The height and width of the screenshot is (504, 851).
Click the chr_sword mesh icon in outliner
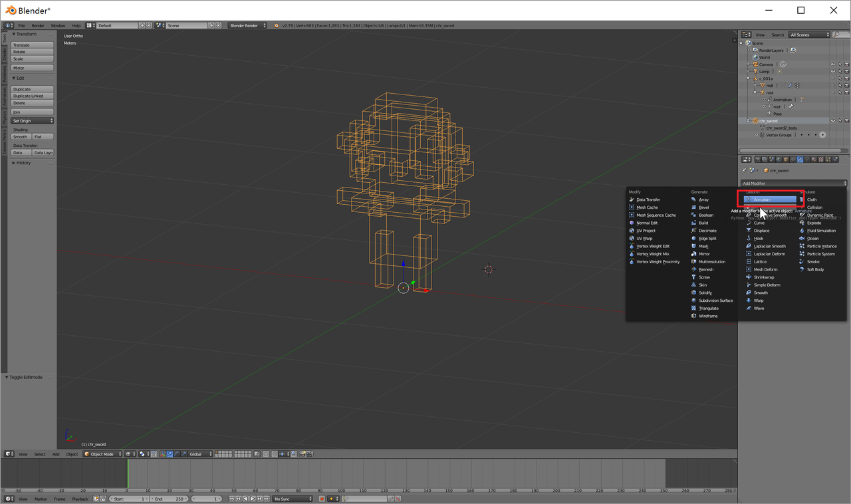click(x=755, y=121)
